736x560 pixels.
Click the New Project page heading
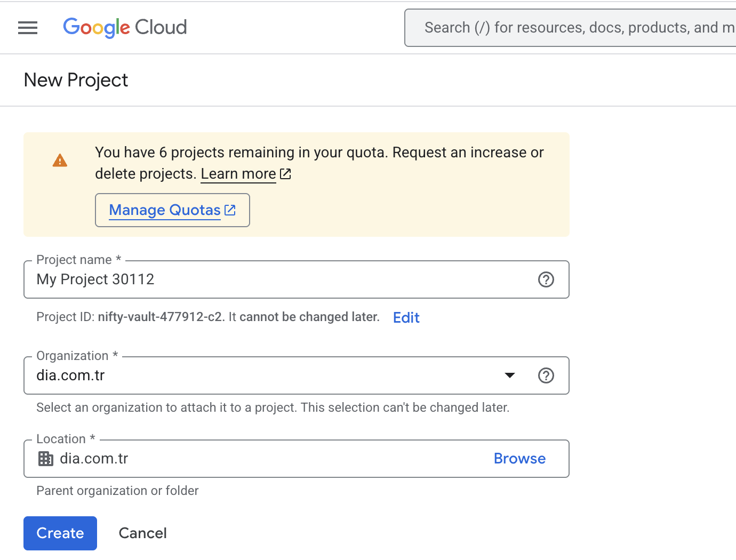(76, 80)
